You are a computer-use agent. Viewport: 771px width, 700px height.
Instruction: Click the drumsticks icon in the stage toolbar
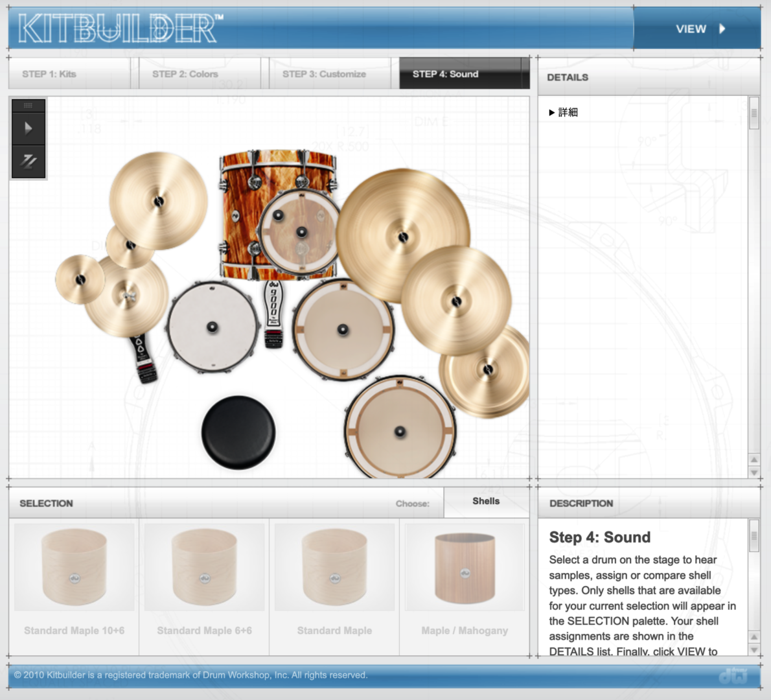(x=29, y=161)
